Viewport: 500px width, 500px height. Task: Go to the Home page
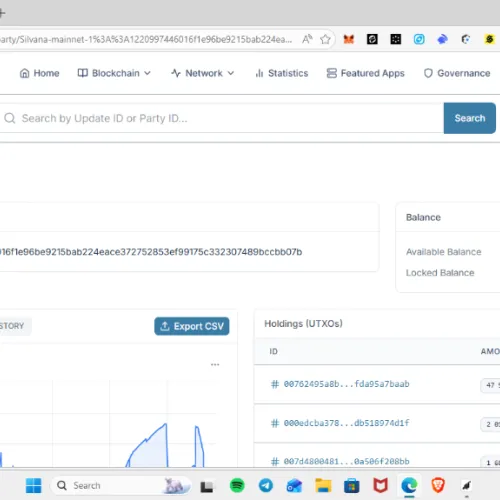(x=40, y=73)
